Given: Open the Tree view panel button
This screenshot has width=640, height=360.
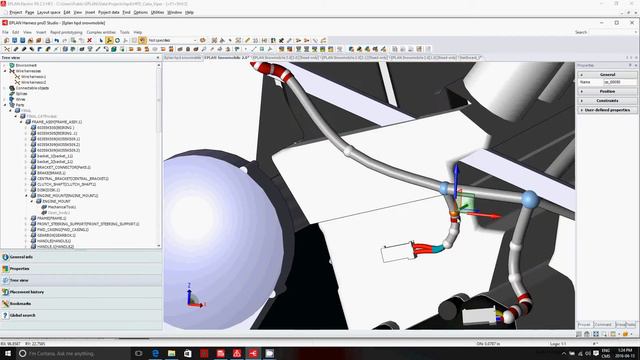Looking at the screenshot, I should coord(81,280).
